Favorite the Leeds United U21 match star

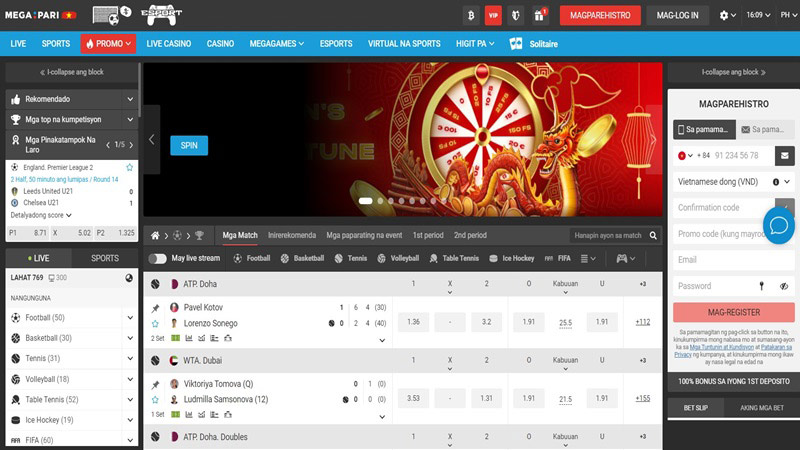pyautogui.click(x=129, y=167)
